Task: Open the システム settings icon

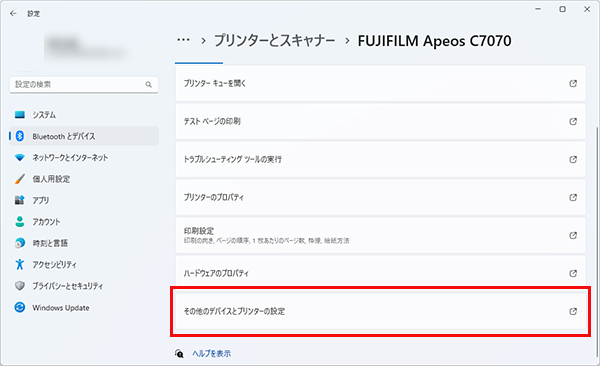Action: click(x=20, y=114)
